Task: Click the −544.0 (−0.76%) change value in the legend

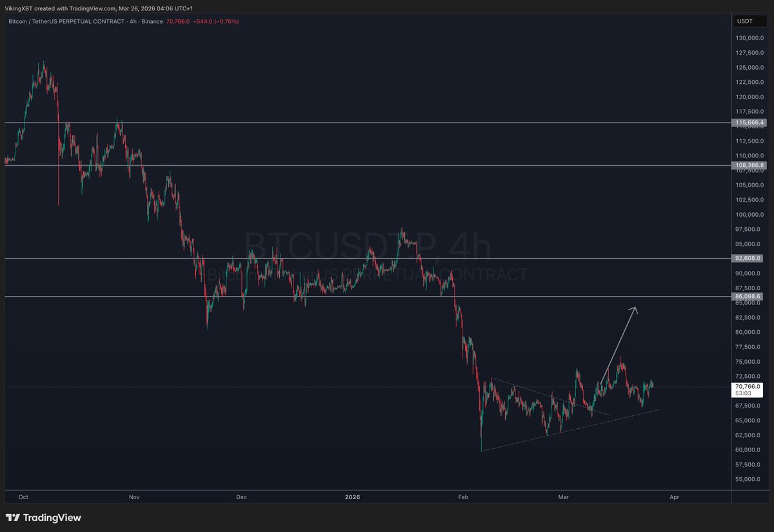Action: [x=216, y=21]
